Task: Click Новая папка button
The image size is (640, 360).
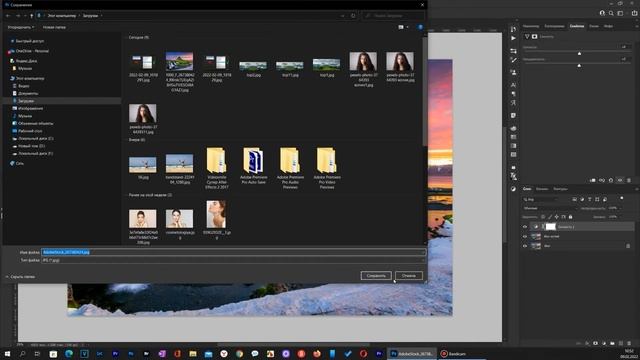Action: tap(54, 27)
